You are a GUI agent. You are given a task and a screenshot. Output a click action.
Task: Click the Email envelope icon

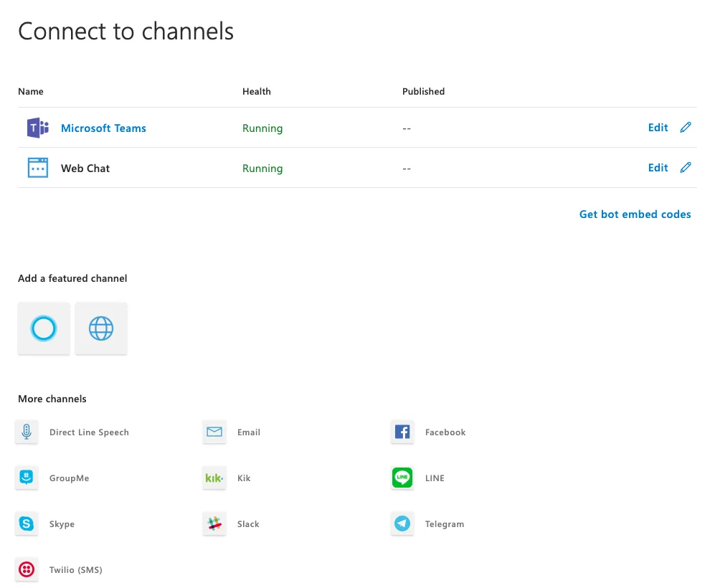coord(214,432)
